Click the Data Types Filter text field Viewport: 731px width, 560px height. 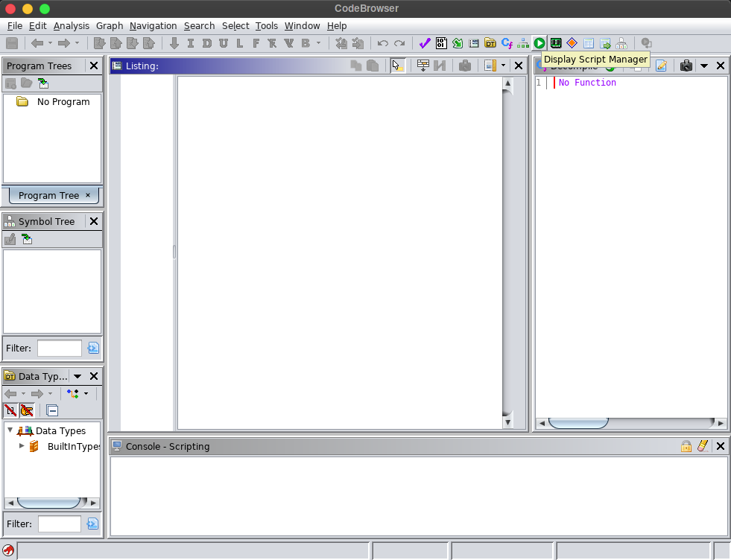coord(59,524)
